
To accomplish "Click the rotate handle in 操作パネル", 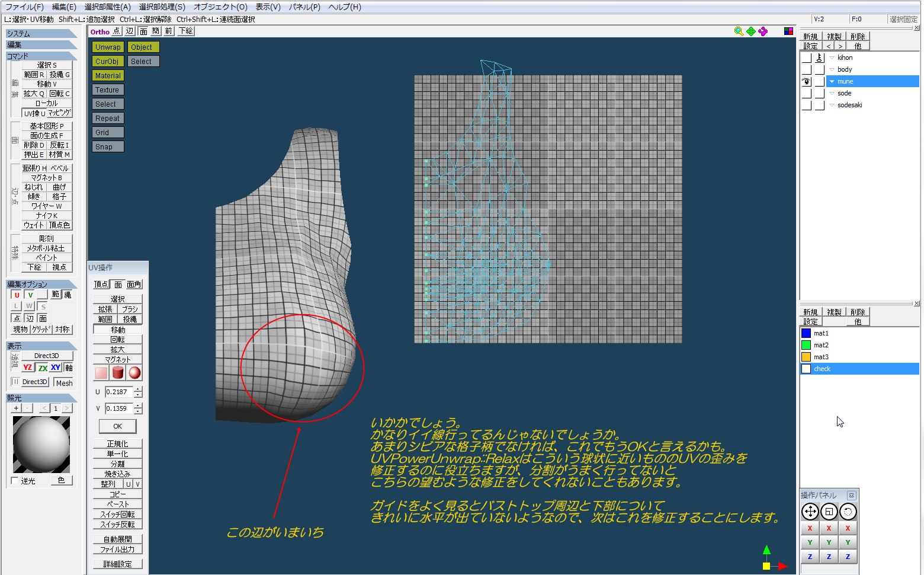I will tap(848, 512).
